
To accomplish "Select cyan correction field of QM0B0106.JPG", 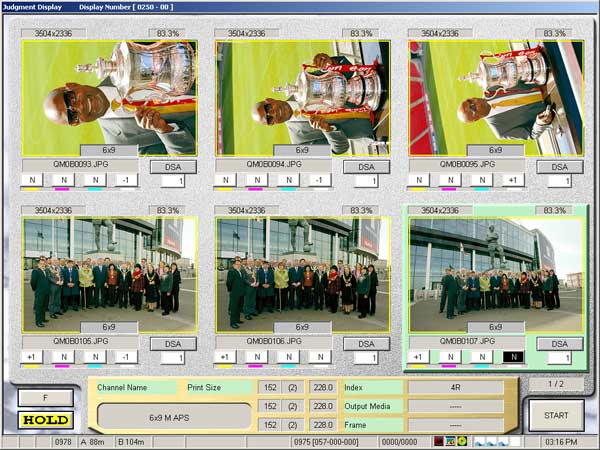I will tap(289, 357).
